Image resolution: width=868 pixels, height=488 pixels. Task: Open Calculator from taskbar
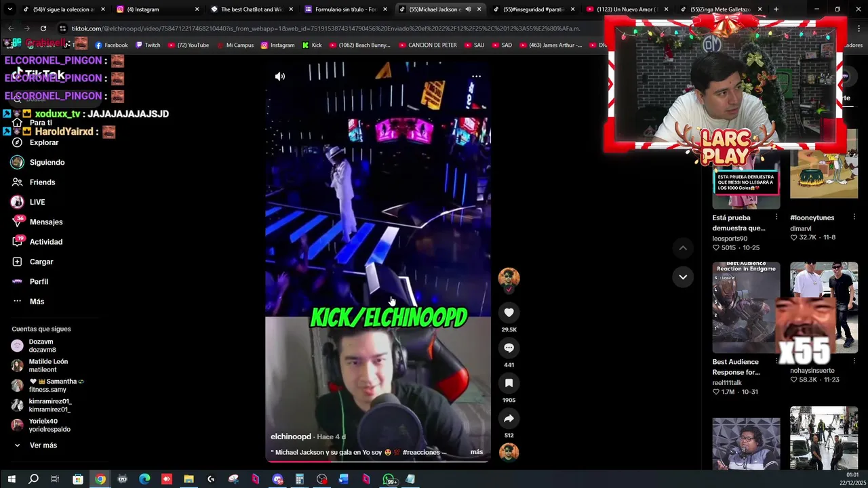tap(299, 479)
